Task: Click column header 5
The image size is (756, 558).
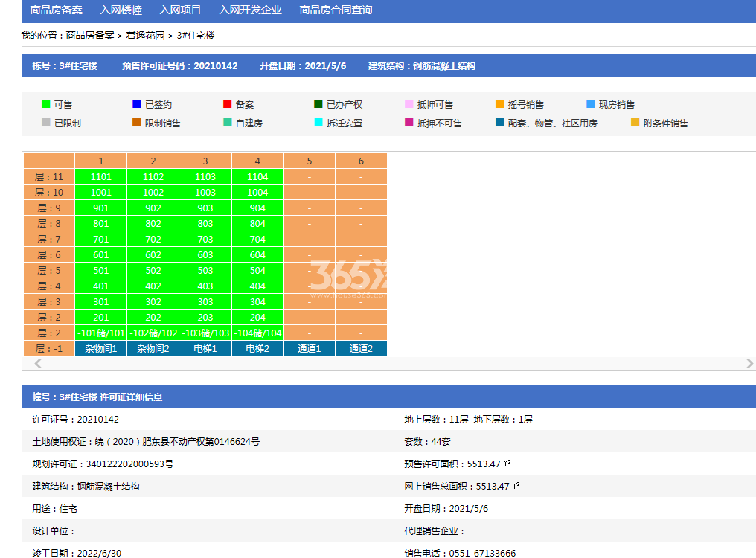Action: (x=310, y=161)
